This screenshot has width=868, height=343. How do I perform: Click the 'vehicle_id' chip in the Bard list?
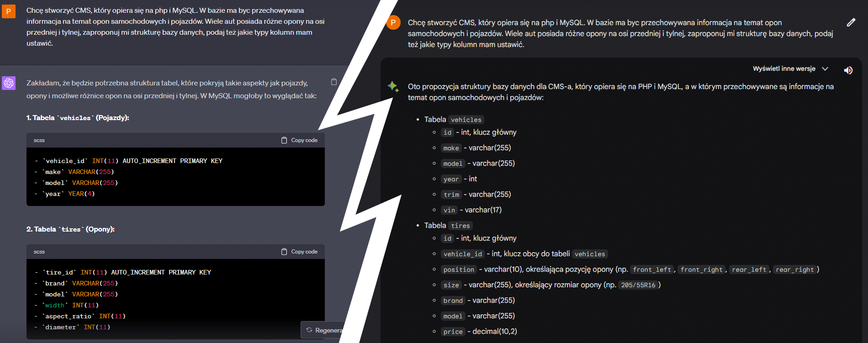pos(462,254)
